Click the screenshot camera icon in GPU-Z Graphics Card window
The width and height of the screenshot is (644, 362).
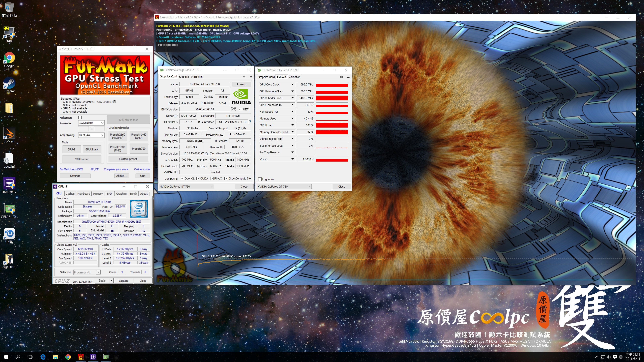244,77
